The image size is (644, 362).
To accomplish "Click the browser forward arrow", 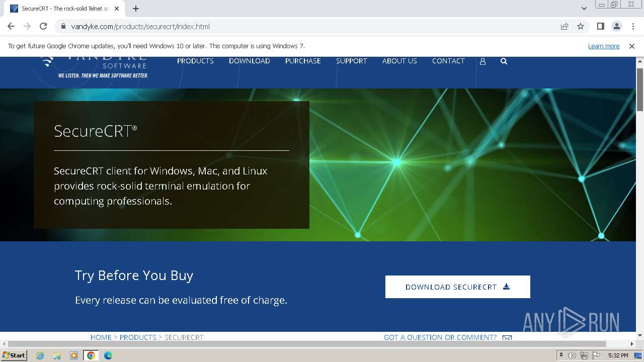I will 27,26.
